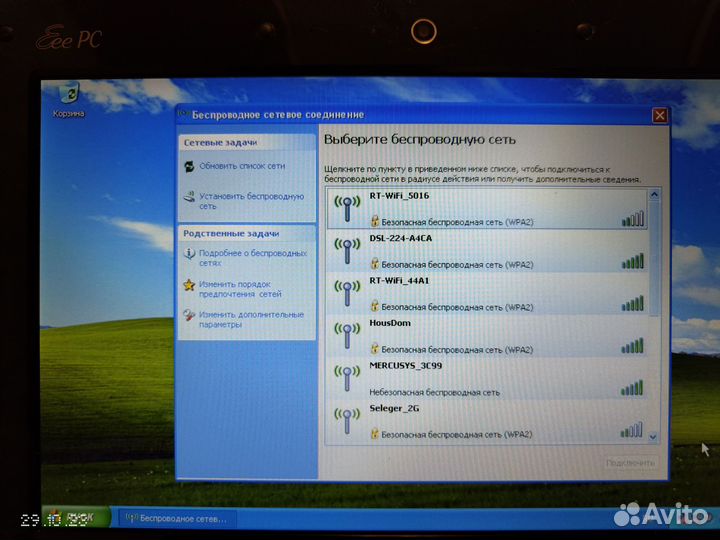Click signal strength bars of HousDom
The width and height of the screenshot is (720, 540).
[633, 346]
